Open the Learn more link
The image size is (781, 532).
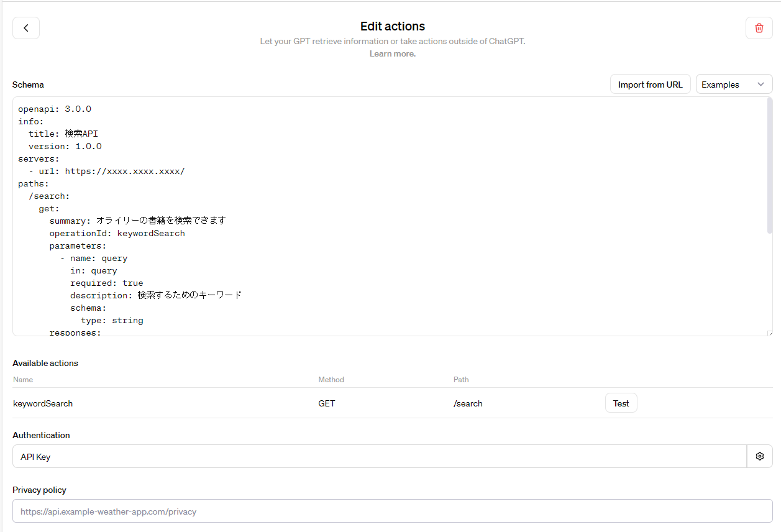coord(392,53)
